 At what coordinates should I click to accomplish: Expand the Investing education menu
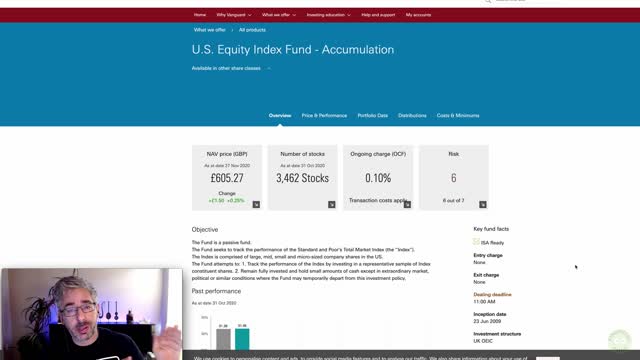coord(329,15)
